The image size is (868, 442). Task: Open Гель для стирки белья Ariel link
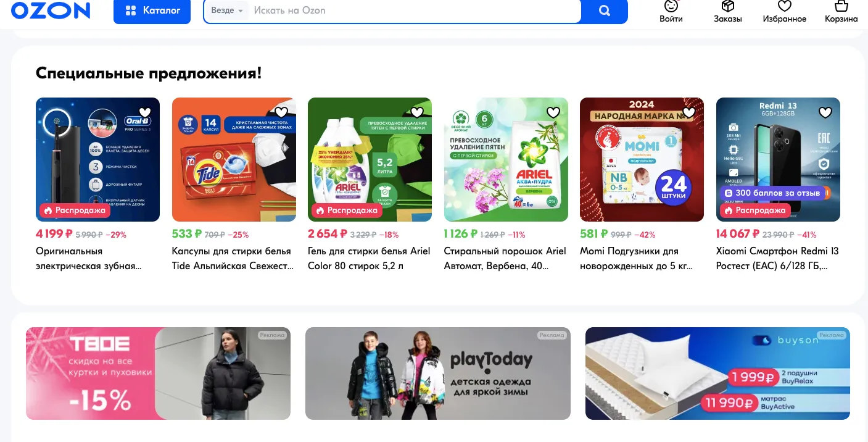[x=369, y=259]
